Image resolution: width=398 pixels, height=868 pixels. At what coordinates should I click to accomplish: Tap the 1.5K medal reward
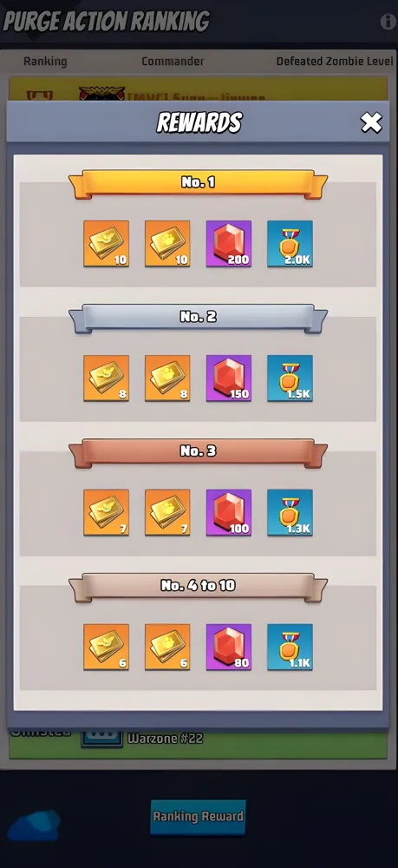pos(290,378)
